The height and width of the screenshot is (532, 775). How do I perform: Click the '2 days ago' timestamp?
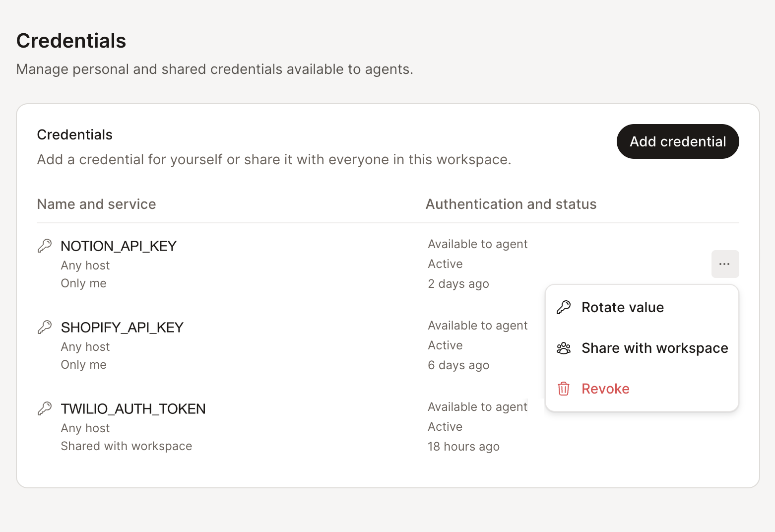(x=458, y=284)
